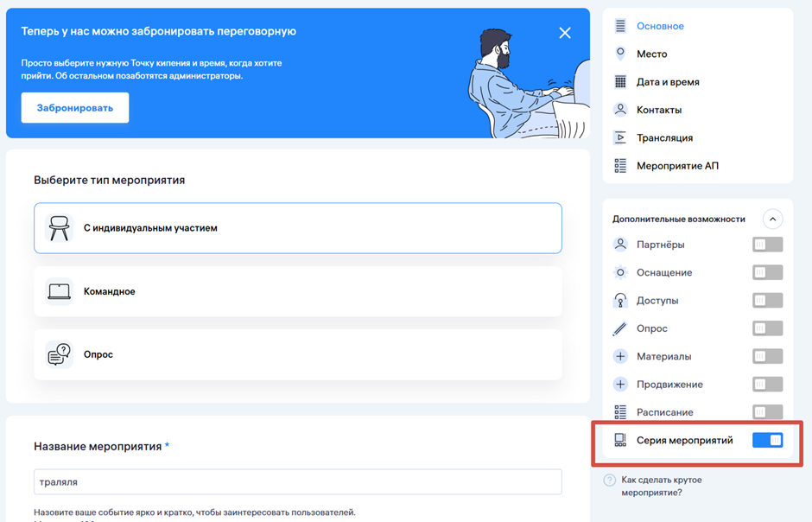Click the location pin icon beside Место
The height and width of the screenshot is (522, 812).
pos(620,54)
